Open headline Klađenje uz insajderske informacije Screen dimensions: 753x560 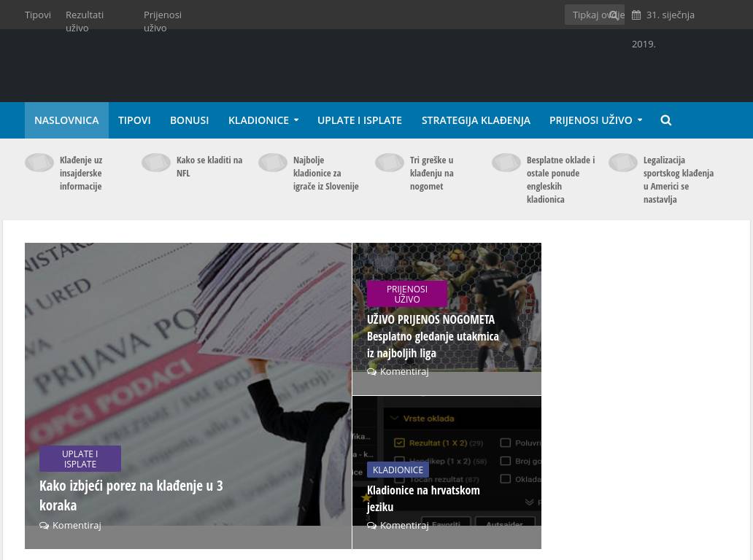coord(81,174)
